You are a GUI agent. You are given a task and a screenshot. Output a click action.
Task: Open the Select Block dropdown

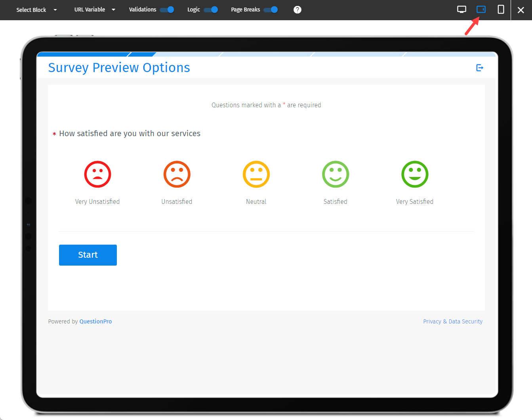36,10
